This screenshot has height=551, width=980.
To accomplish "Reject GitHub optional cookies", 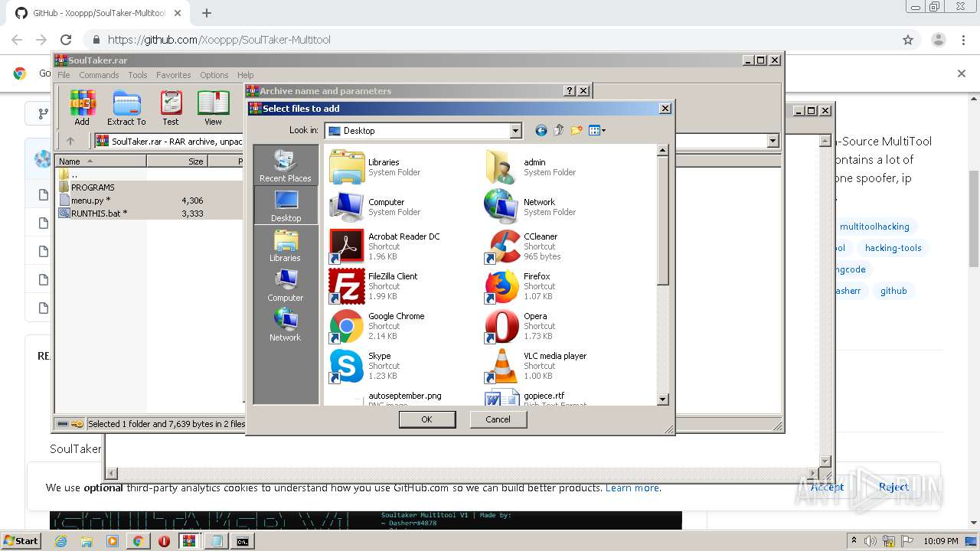I will pos(893,487).
